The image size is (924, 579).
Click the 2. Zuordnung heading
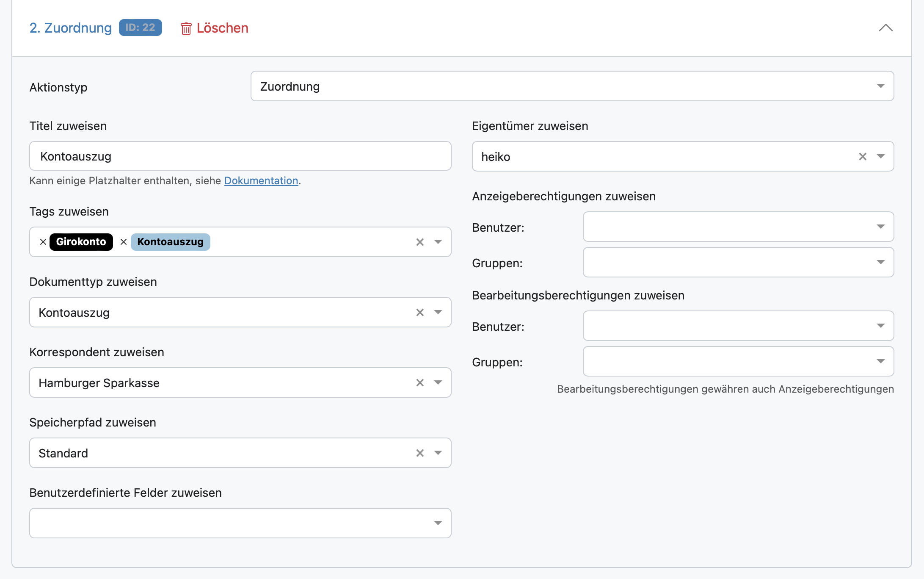click(x=71, y=28)
